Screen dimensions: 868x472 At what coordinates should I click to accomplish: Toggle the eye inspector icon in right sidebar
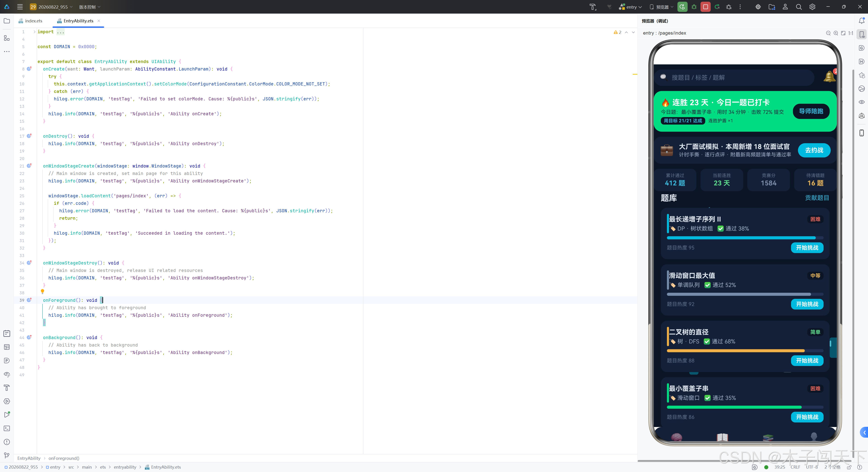click(862, 102)
